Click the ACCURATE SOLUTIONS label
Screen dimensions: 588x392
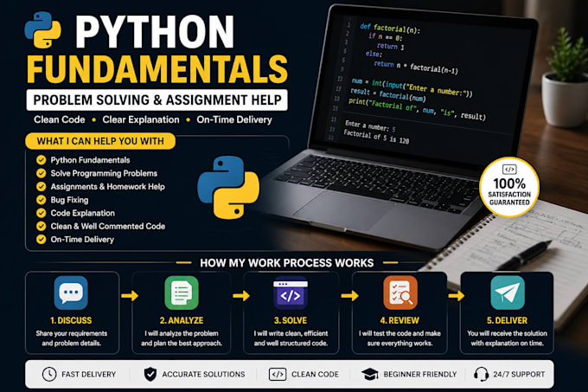203,375
